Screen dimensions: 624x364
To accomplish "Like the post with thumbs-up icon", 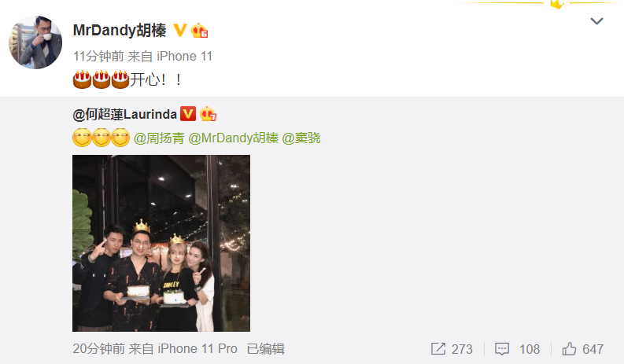I will tap(569, 349).
